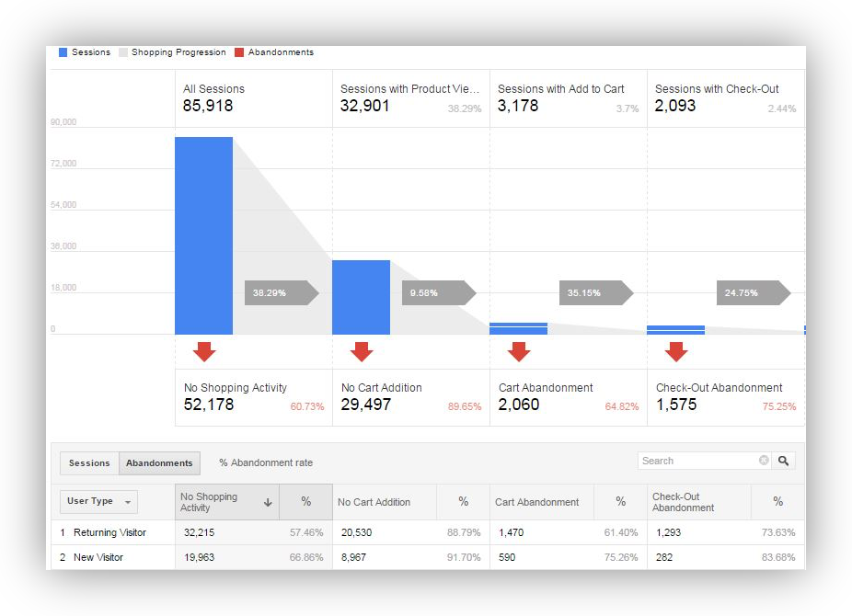Click the 35.15% progression arrow
Image resolution: width=852 pixels, height=616 pixels.
pyautogui.click(x=596, y=293)
